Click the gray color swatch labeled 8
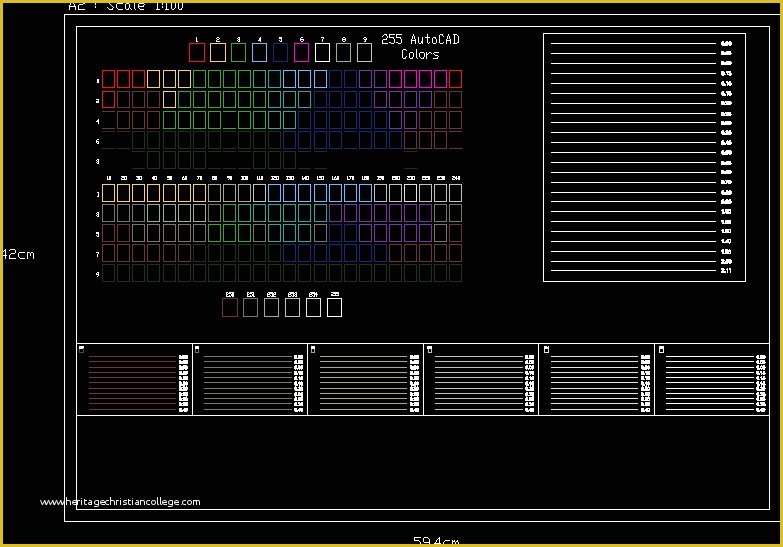The image size is (783, 547). tap(343, 52)
